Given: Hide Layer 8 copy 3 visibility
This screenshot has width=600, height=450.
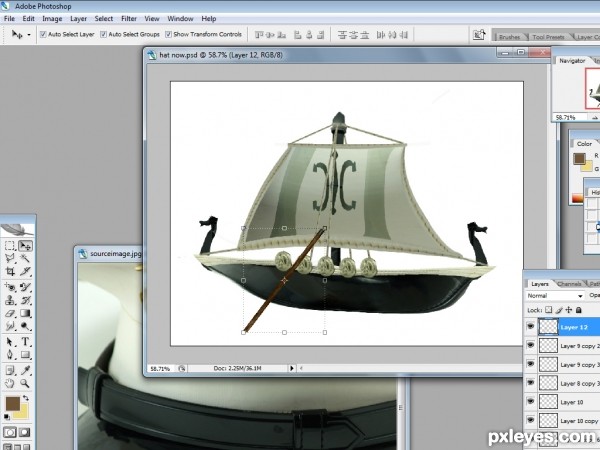Looking at the screenshot, I should [530, 383].
